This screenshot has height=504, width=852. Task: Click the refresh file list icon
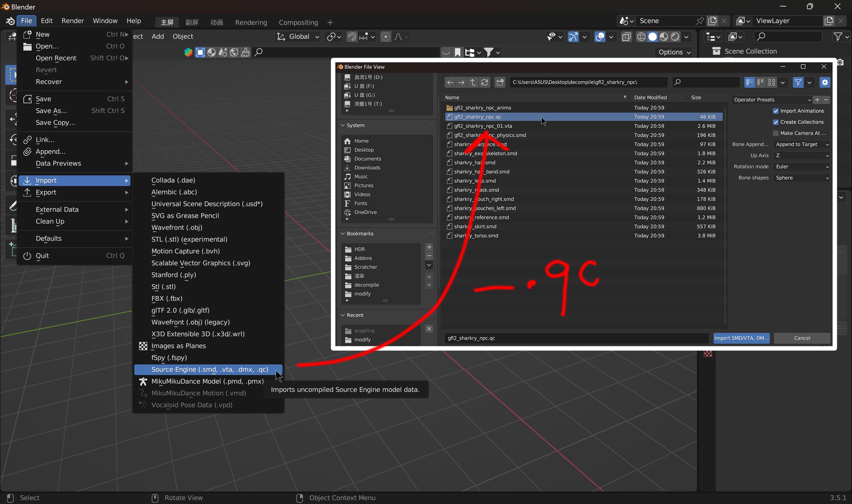(x=485, y=82)
